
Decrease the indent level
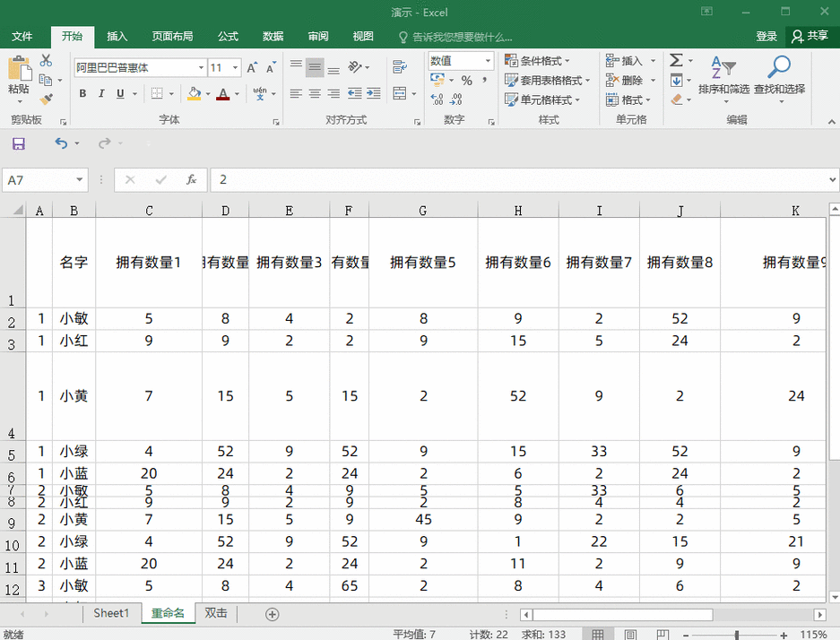click(x=355, y=94)
